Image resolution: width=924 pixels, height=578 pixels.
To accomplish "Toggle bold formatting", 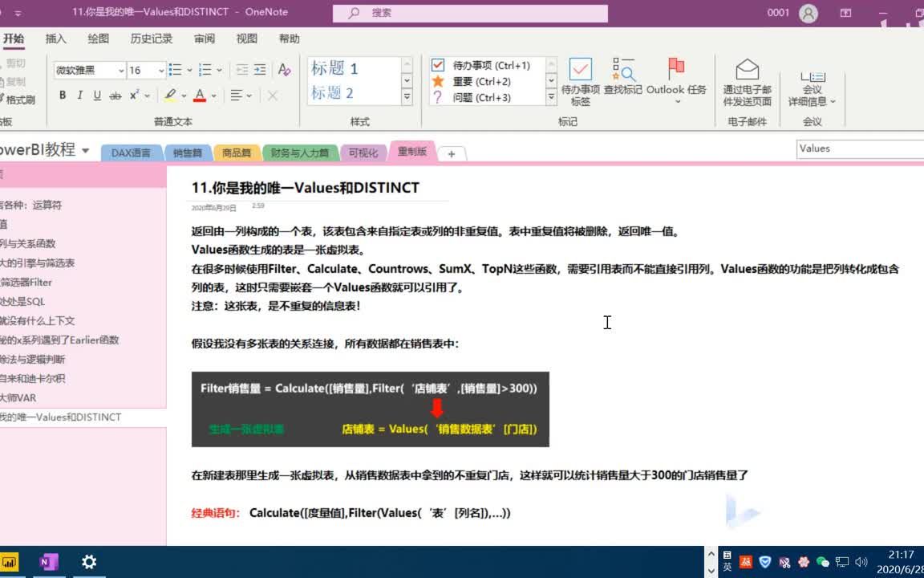I will click(x=63, y=95).
